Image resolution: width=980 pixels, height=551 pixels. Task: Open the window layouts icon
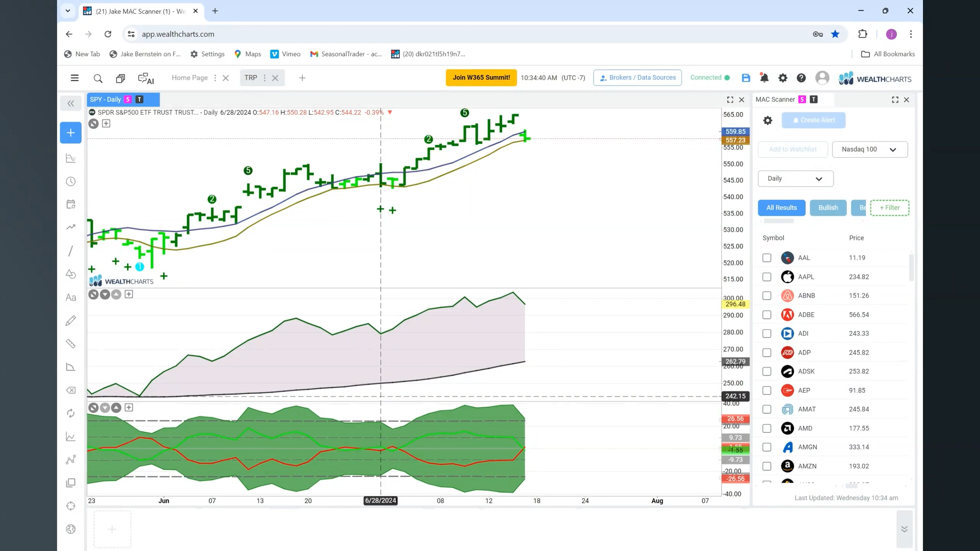120,78
